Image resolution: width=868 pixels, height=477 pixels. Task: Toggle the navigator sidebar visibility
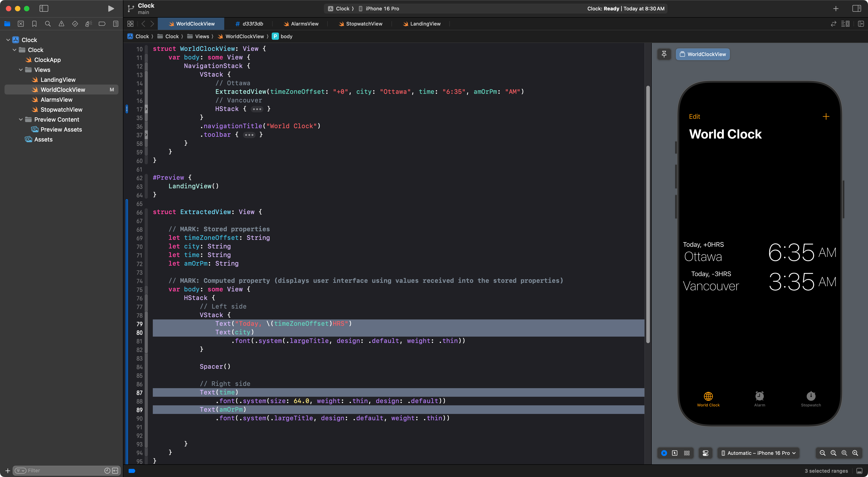point(44,8)
